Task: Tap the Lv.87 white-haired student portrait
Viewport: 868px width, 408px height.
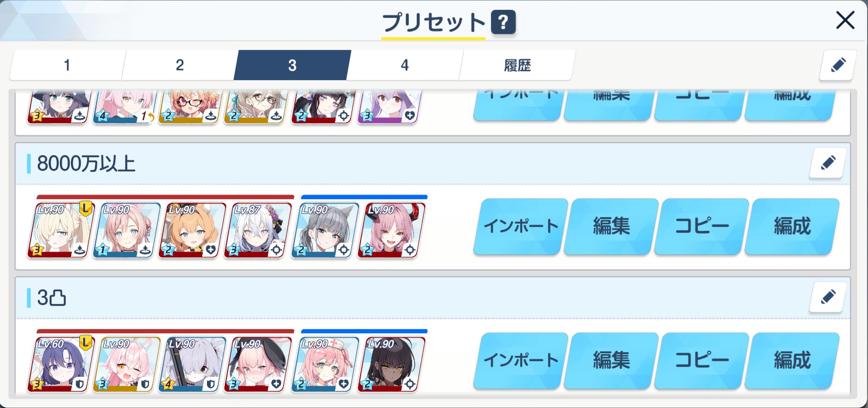Action: coord(257,230)
